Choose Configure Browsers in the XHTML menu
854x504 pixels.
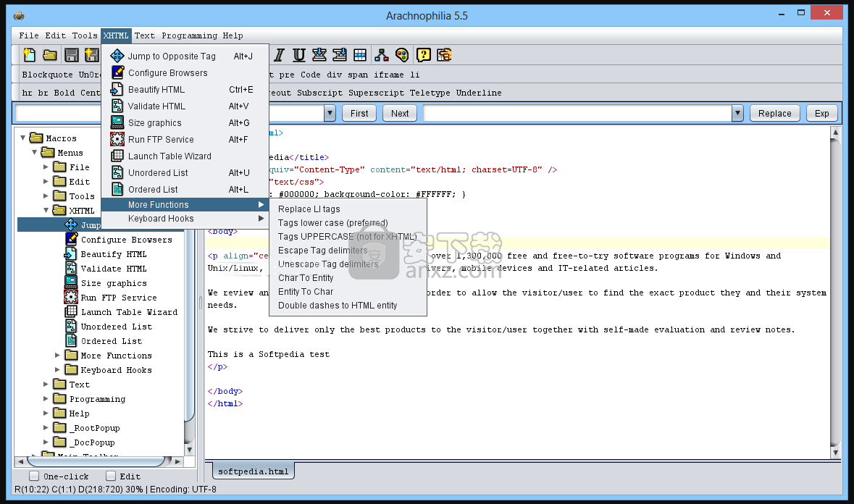coord(185,73)
